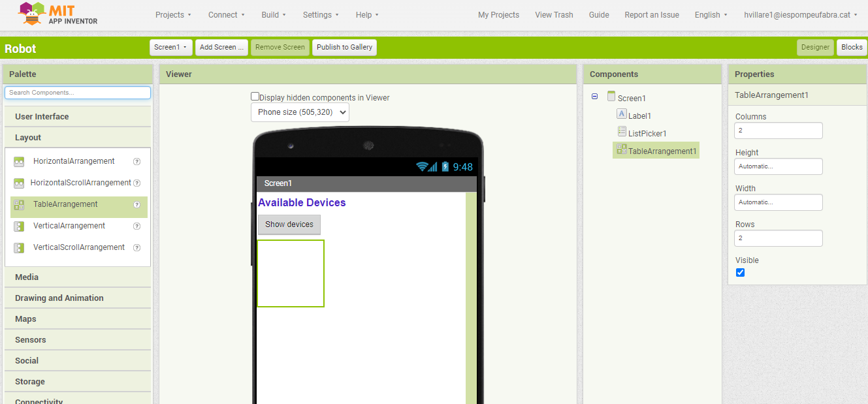Collapse the Screen1 tree node
This screenshot has height=404, width=868.
click(594, 97)
